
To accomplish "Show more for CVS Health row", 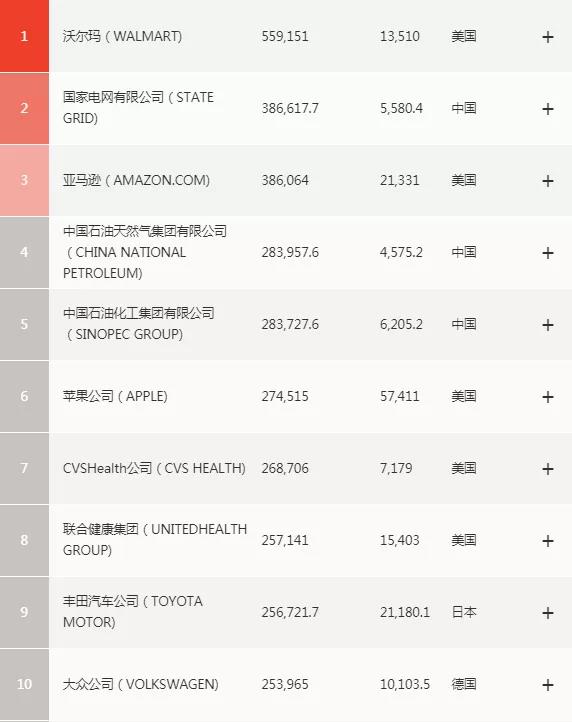I will tap(548, 469).
